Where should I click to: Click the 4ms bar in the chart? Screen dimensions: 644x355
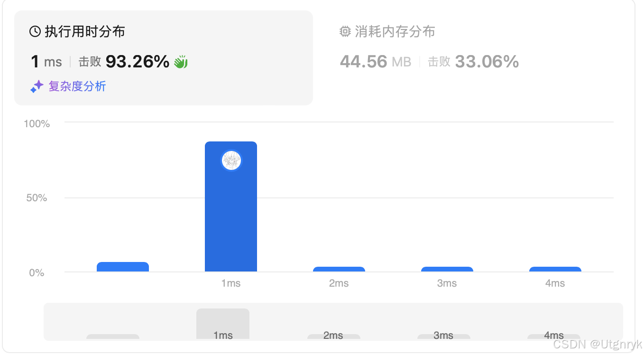pos(555,270)
